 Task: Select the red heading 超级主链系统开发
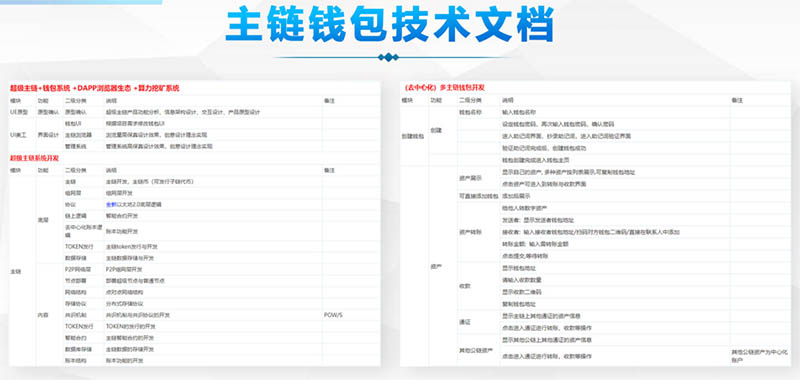[x=34, y=158]
